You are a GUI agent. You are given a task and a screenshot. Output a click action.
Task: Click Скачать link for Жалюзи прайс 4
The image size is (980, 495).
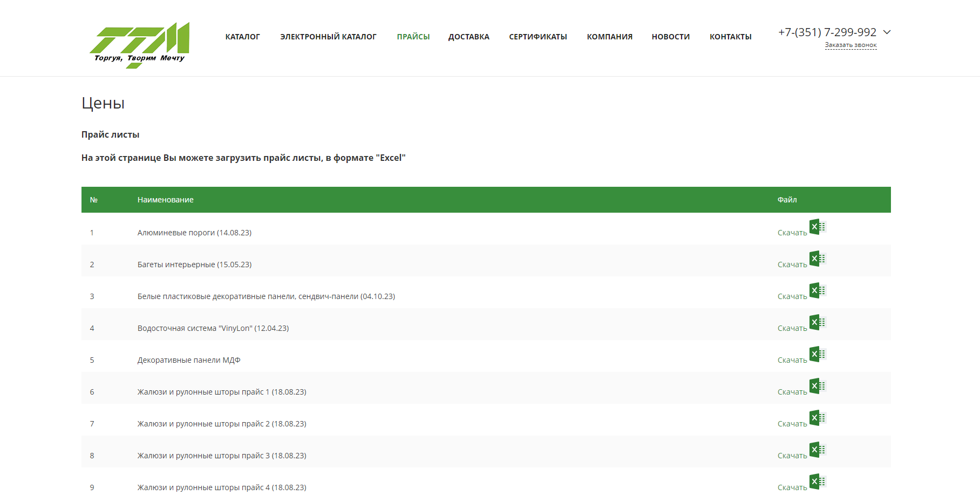pos(792,487)
